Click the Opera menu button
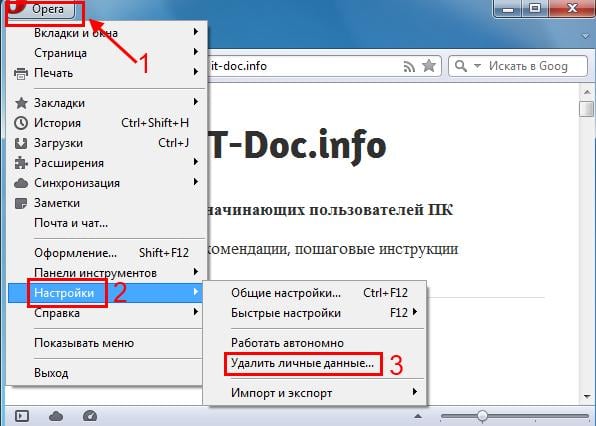The width and height of the screenshot is (596, 426). 42,10
